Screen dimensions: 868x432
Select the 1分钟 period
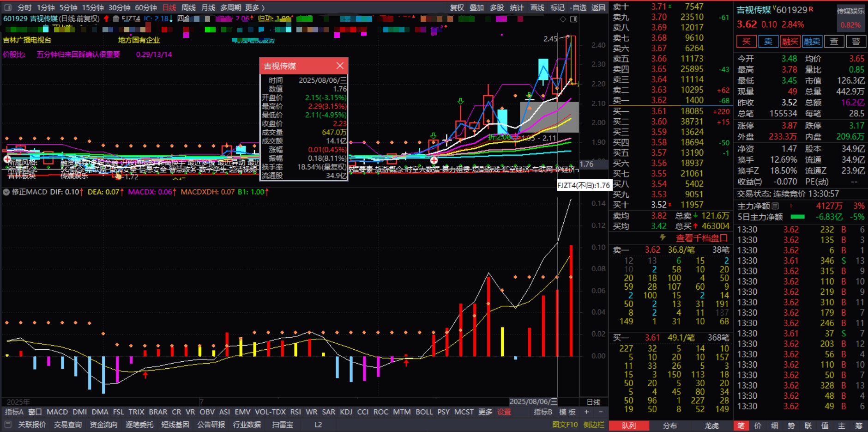pos(46,7)
